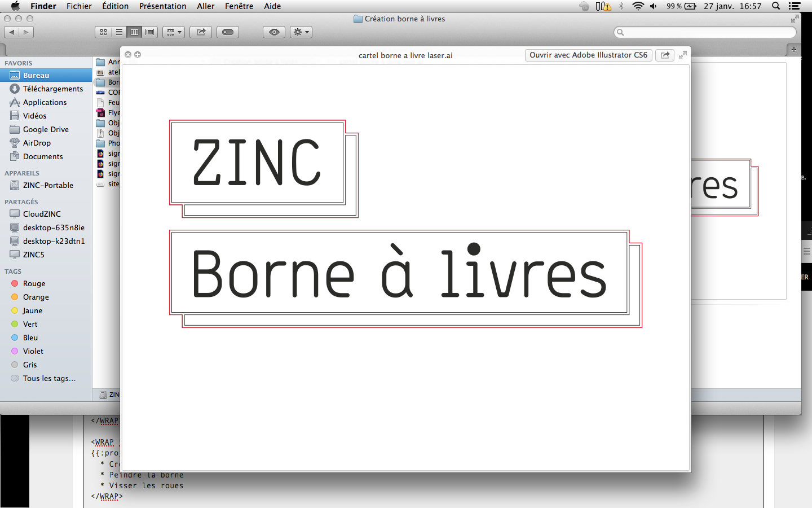
Task: Select desktop-635n8ie shared computer
Action: [x=46, y=227]
